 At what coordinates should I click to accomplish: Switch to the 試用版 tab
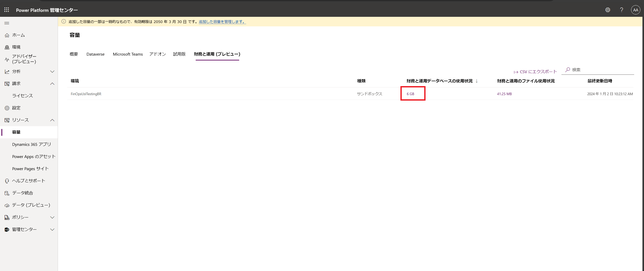point(179,54)
